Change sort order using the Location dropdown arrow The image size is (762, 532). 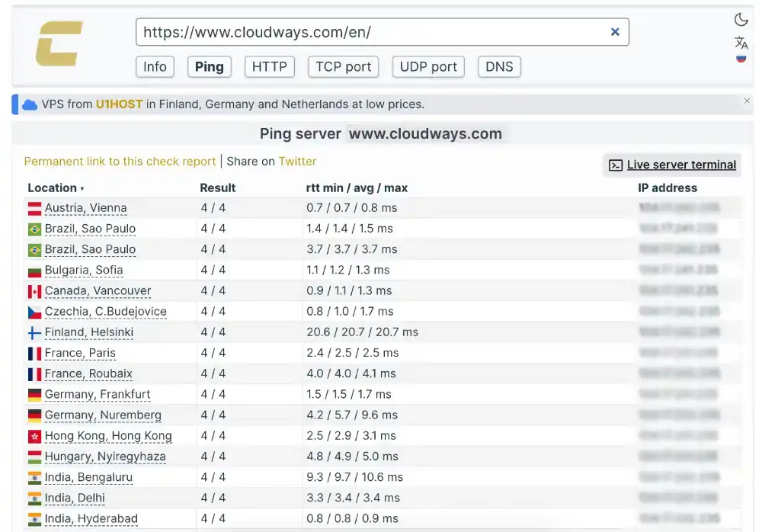(80, 187)
